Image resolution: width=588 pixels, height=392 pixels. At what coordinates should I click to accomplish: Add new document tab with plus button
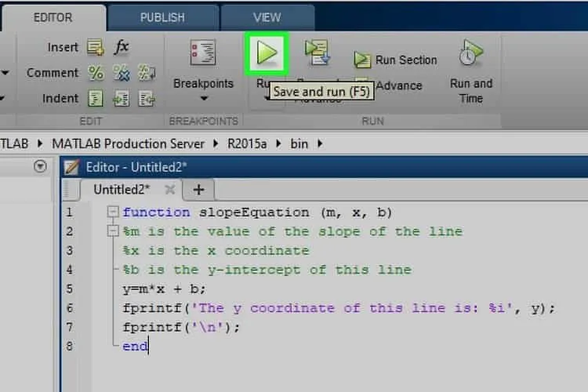(199, 190)
